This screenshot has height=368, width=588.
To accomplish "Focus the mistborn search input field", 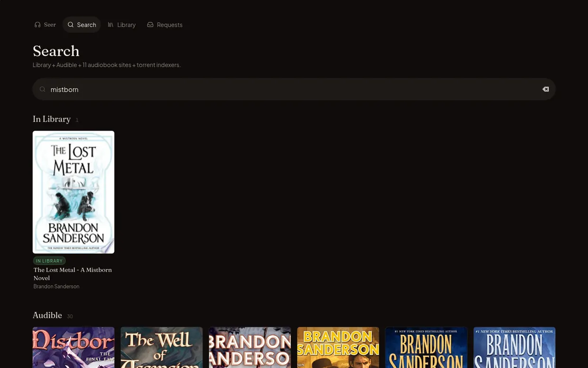I will click(294, 89).
